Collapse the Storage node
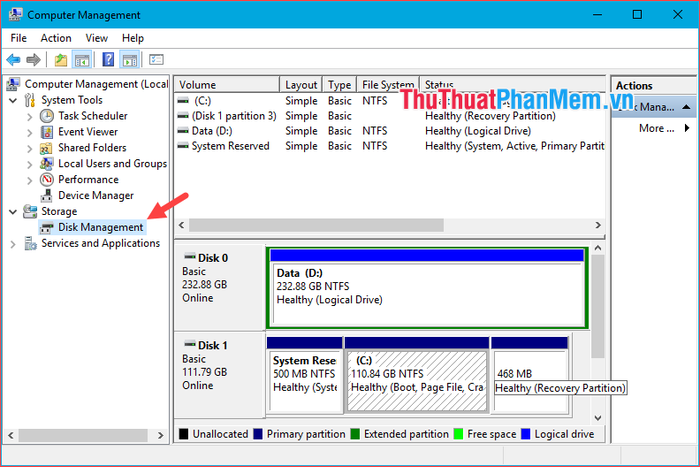The height and width of the screenshot is (467, 700). pos(13,212)
